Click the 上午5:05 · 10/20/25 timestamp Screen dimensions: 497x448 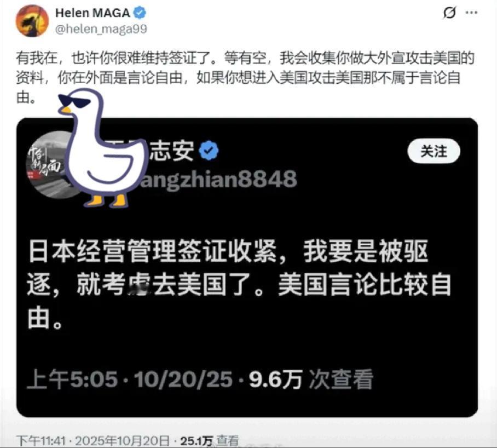(130, 379)
